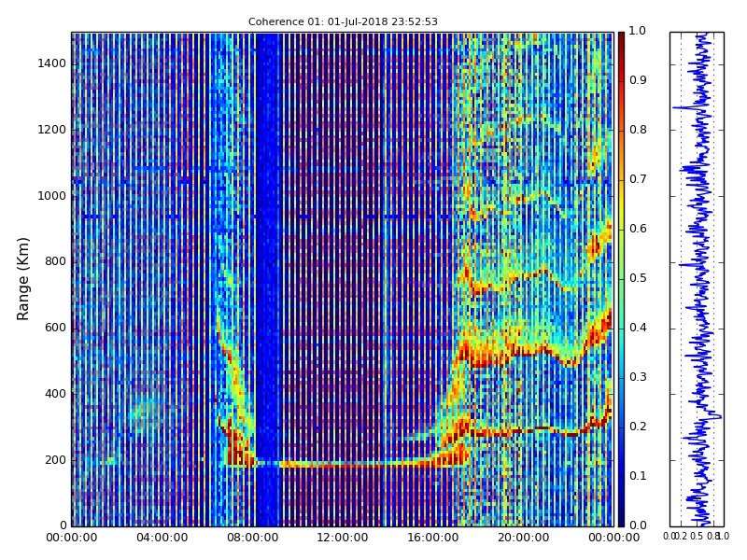Click the green midpoint of the colorbar
Image resolution: width=747 pixels, height=560 pixels.
(621, 279)
